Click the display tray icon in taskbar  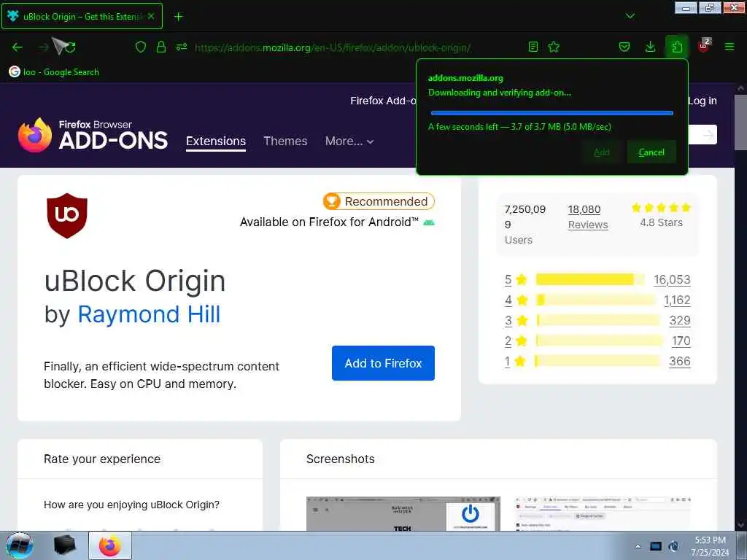656,546
